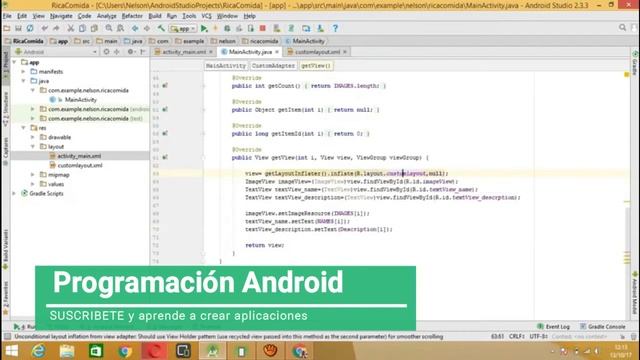The height and width of the screenshot is (360, 640).
Task: Open the Gradle Console tool window
Action: (602, 327)
